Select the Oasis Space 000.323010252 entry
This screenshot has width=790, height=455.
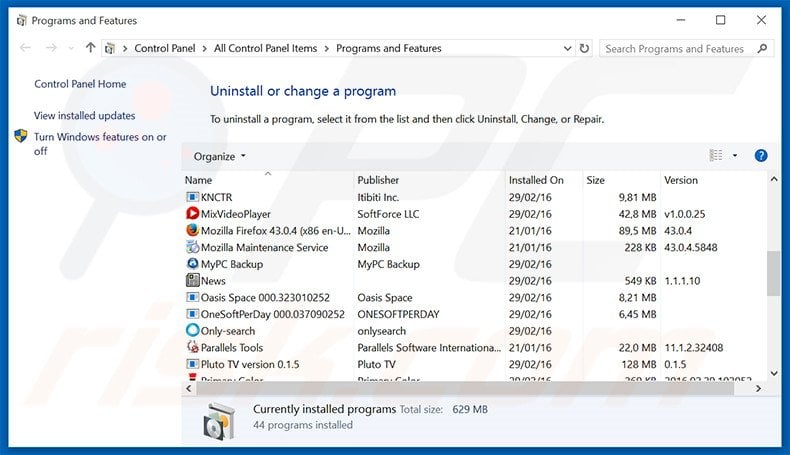coord(265,298)
